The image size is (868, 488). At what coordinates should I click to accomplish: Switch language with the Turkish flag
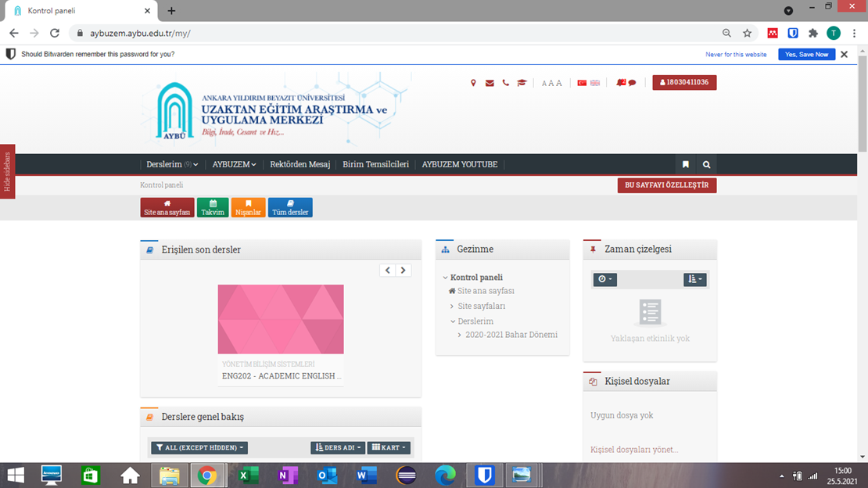point(582,83)
